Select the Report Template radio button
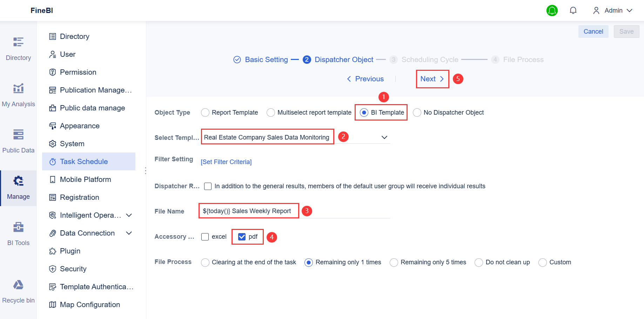 tap(205, 112)
